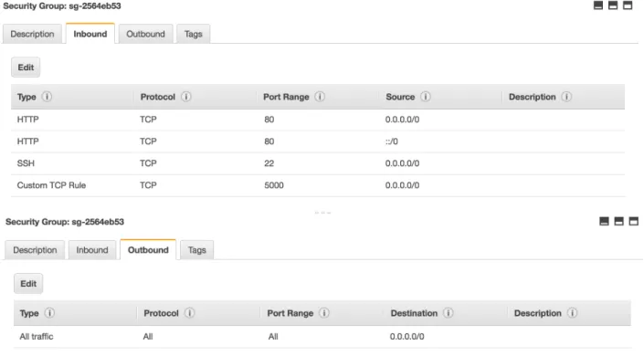Screen dimensions: 644x356
Task: Click All traffic outbound rule type
Action: point(37,336)
